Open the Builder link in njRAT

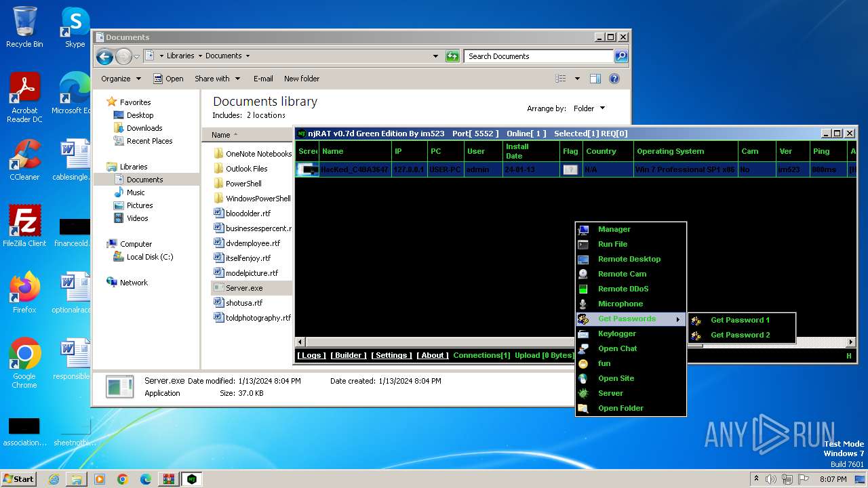click(349, 355)
